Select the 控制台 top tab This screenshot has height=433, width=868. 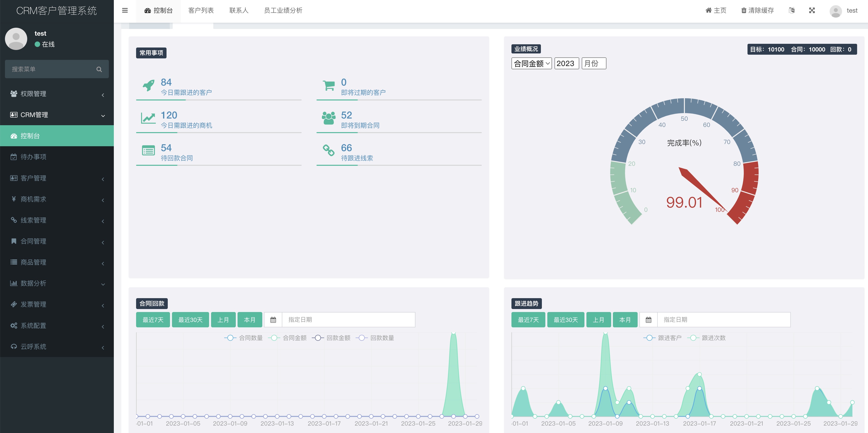pos(158,10)
